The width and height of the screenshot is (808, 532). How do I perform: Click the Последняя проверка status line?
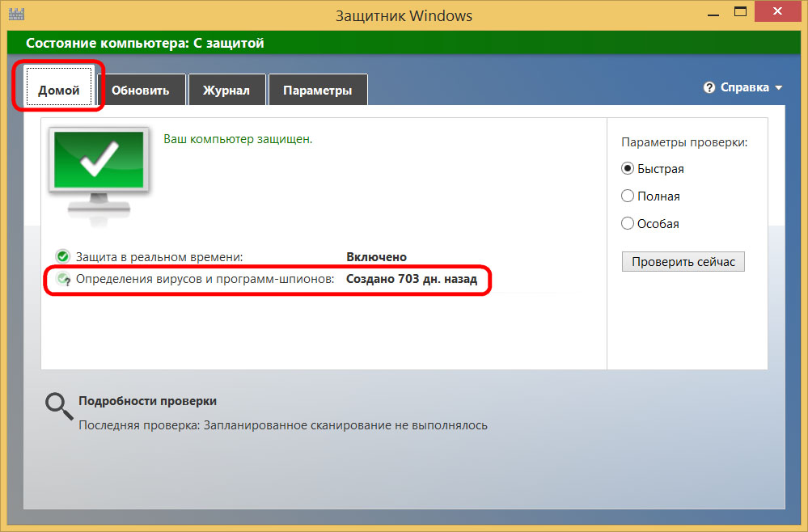[283, 425]
